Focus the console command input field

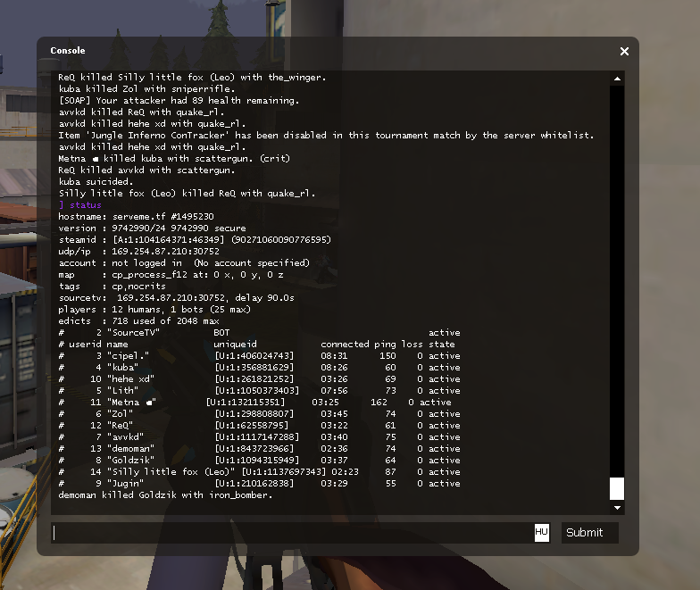[293, 533]
